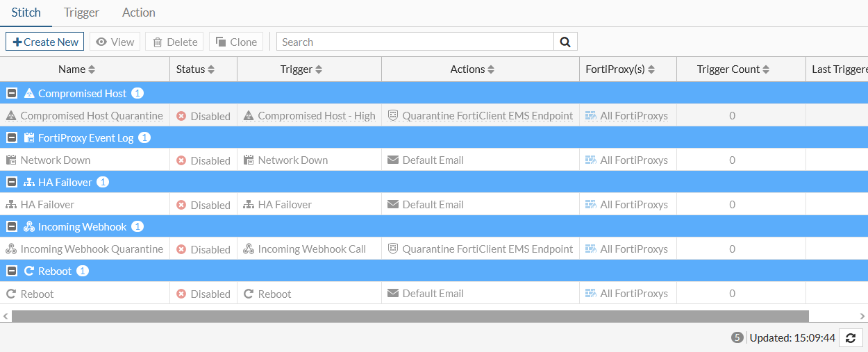Click the refresh icon near Updated time

(851, 338)
